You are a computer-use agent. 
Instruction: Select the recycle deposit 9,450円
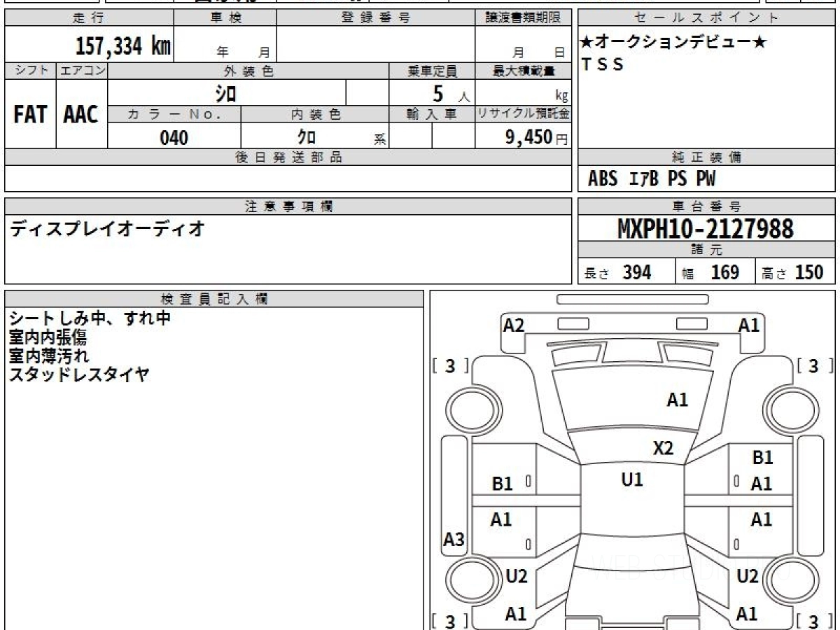536,138
